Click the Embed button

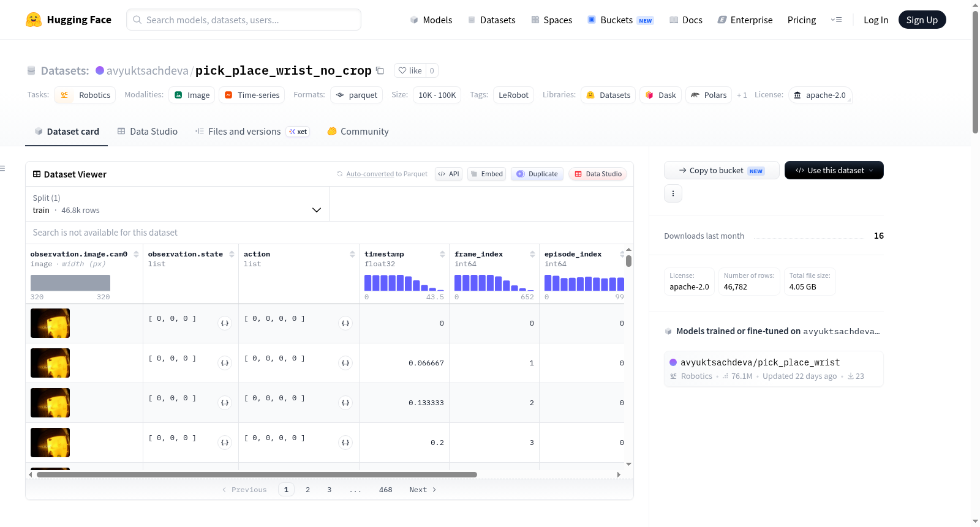487,174
